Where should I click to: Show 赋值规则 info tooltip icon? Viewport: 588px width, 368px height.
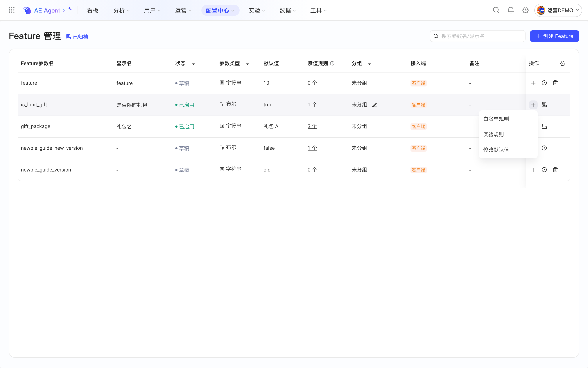click(x=332, y=63)
